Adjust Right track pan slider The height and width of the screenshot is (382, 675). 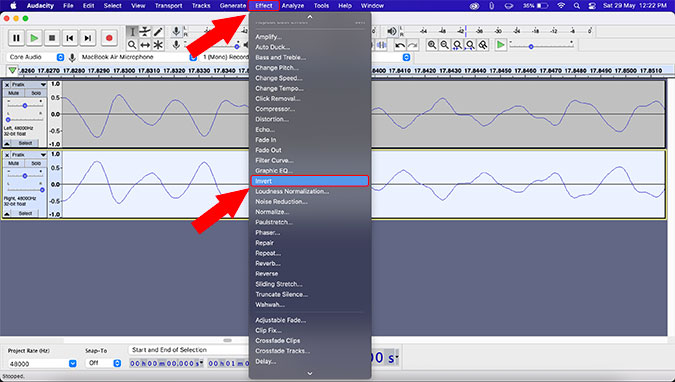[x=25, y=189]
